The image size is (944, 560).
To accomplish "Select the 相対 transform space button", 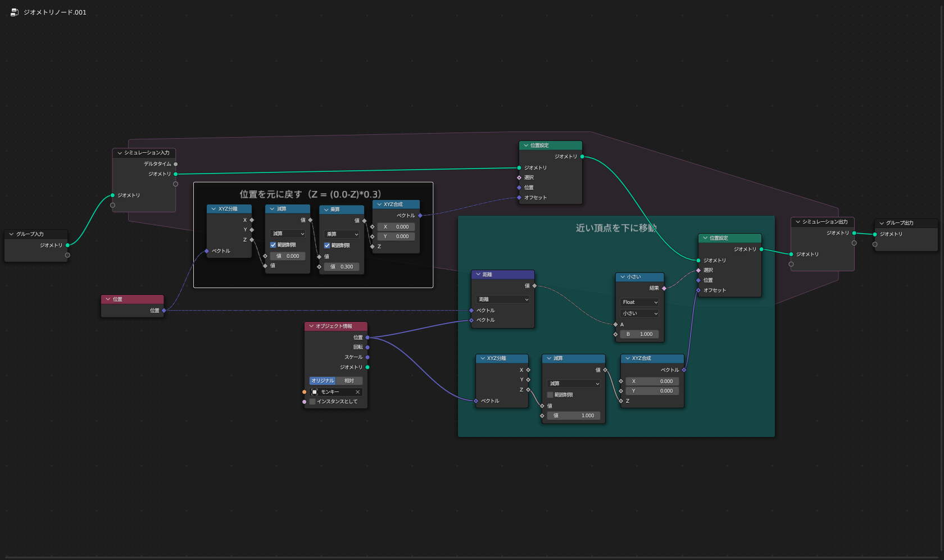I will [x=349, y=381].
